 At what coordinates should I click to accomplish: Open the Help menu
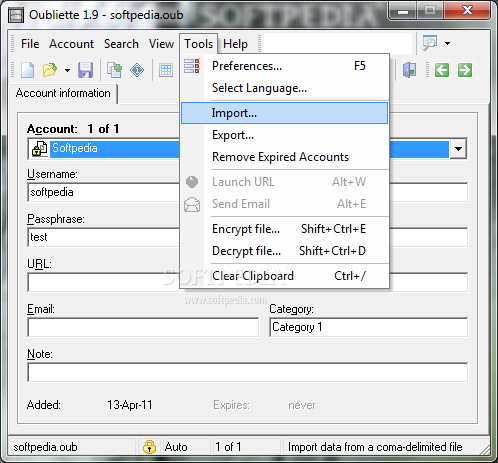point(235,44)
